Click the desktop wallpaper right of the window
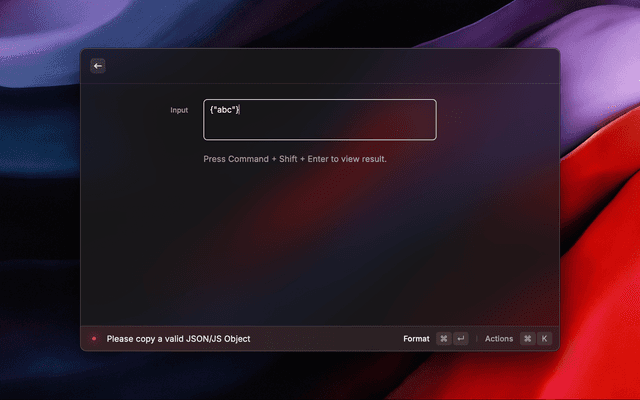 tap(600, 200)
